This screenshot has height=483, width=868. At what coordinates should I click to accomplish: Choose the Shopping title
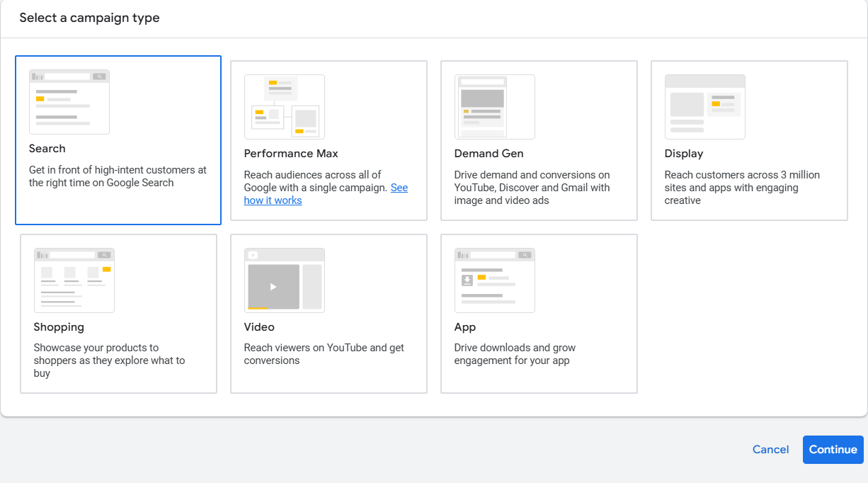59,327
